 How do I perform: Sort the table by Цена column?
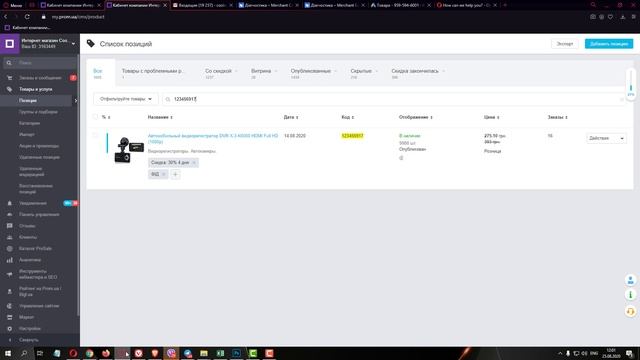click(492, 117)
